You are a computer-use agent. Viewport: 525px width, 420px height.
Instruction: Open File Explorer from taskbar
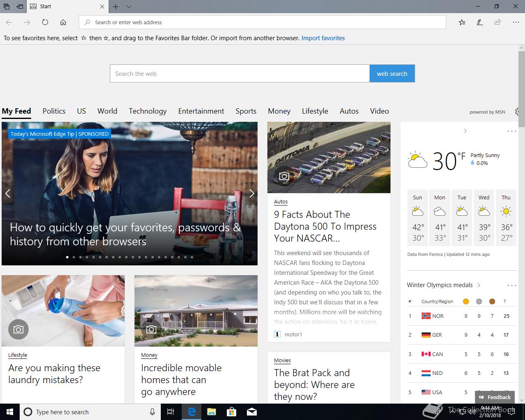[x=211, y=412]
